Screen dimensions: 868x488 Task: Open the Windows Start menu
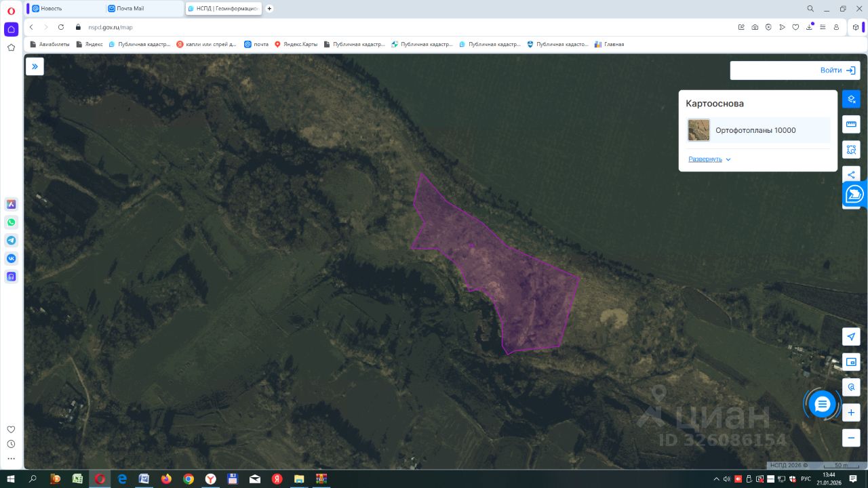coord(11,479)
